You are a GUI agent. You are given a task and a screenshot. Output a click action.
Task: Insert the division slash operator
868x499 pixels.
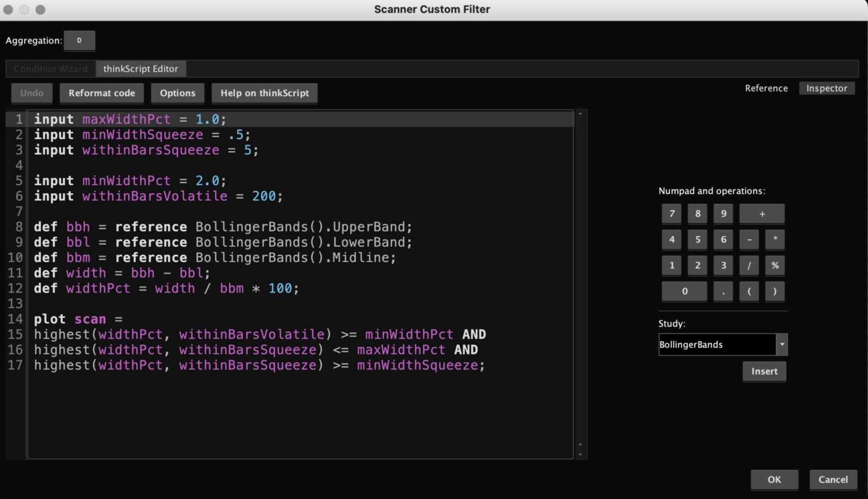coord(749,266)
